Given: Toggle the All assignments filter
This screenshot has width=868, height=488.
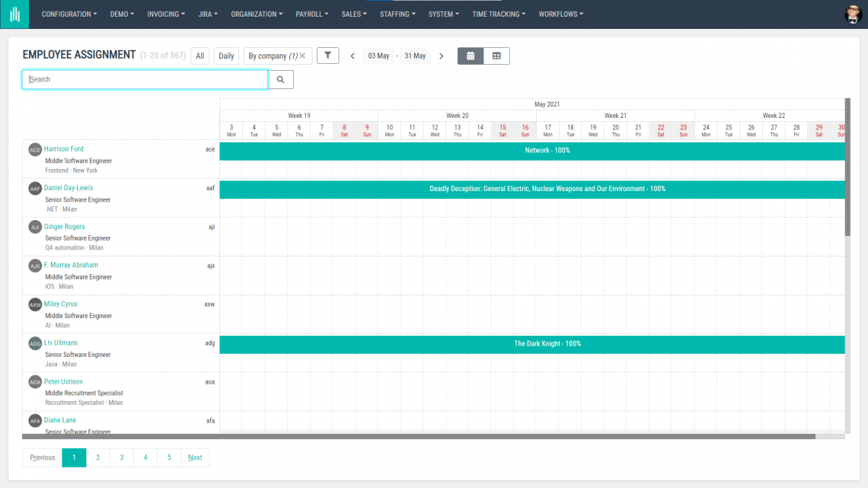Looking at the screenshot, I should click(x=199, y=55).
